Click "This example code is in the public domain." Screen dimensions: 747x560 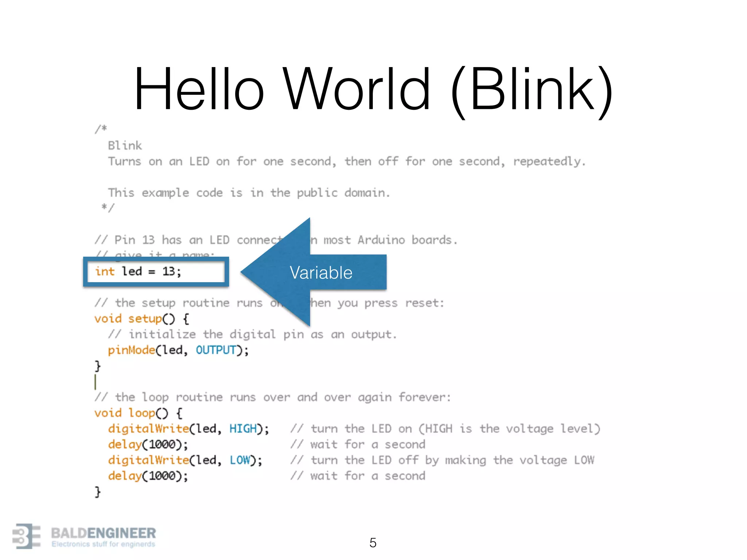coord(249,192)
